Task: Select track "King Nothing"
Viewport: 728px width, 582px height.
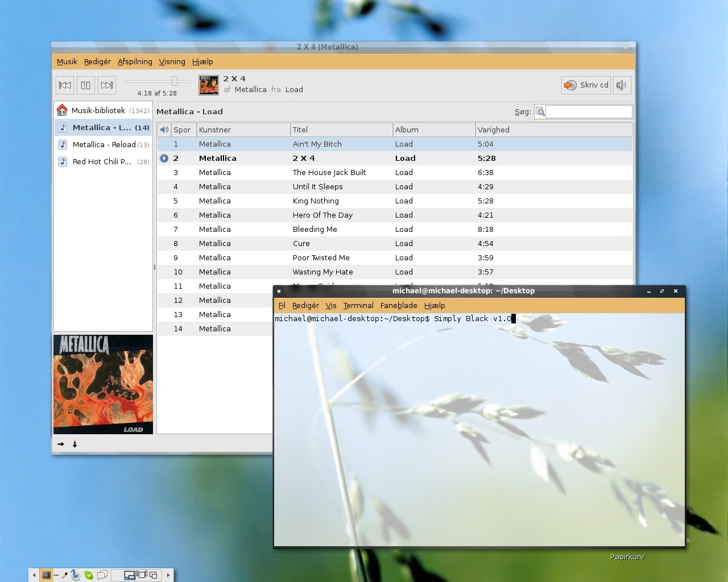Action: tap(395, 201)
